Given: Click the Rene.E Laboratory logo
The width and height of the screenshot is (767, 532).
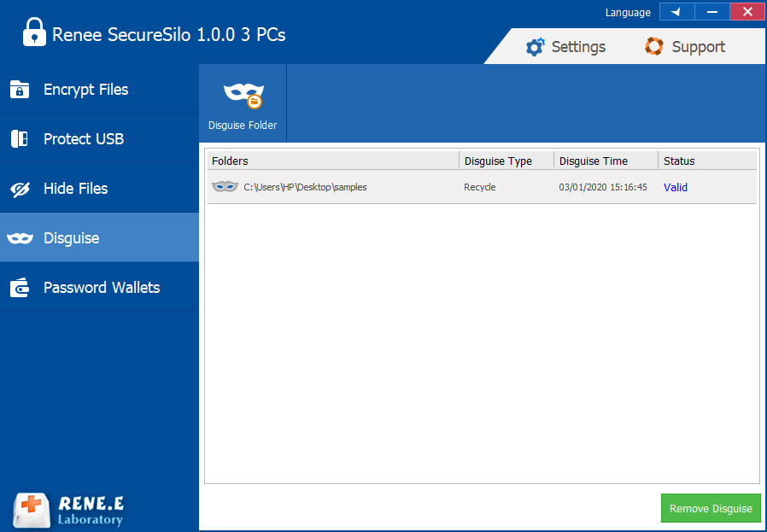Looking at the screenshot, I should point(69,510).
